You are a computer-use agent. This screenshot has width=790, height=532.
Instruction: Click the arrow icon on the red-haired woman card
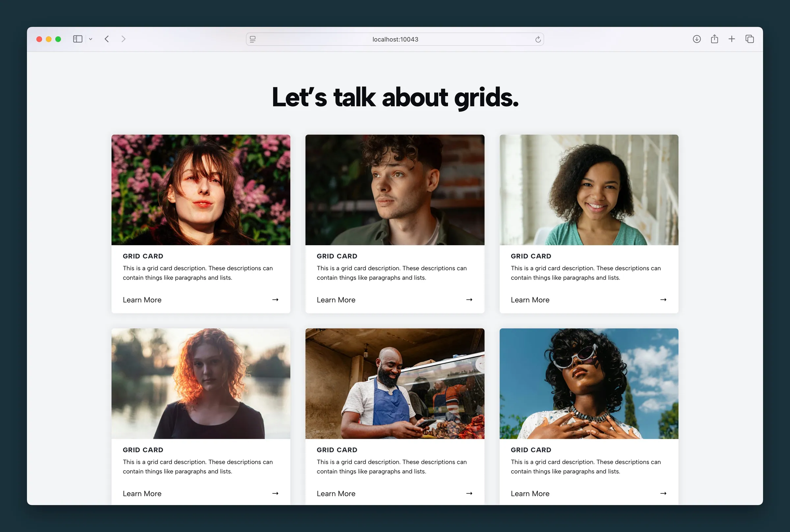tap(276, 493)
